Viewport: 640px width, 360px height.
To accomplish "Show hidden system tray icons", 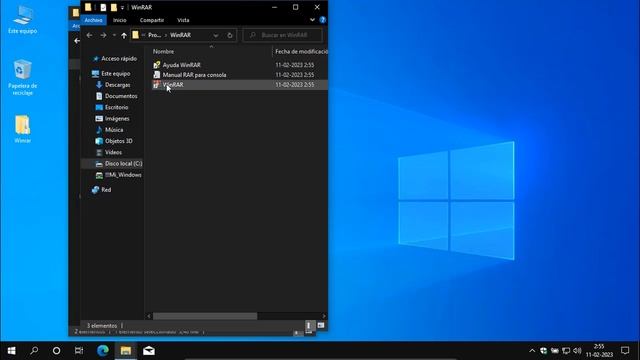I will point(532,351).
